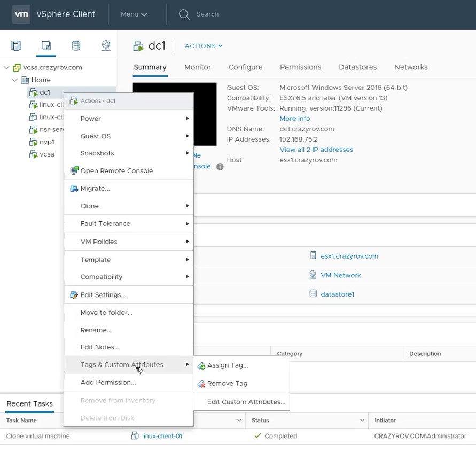The height and width of the screenshot is (467, 476).
Task: Open the Compatibility submenu entry
Action: click(129, 277)
